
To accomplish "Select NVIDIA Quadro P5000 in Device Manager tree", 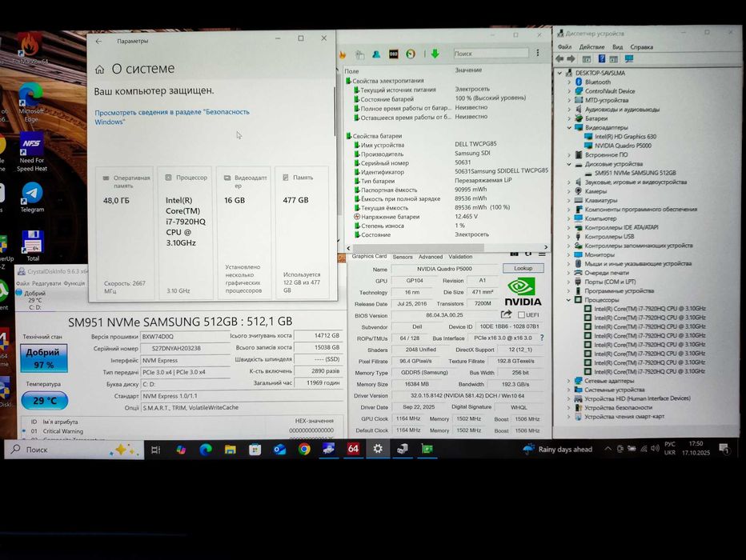I will [x=622, y=146].
